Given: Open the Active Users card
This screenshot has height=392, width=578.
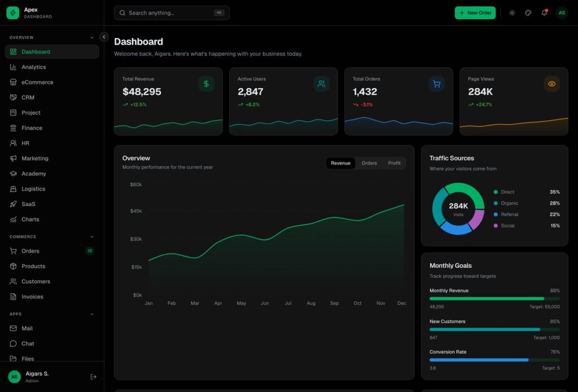Looking at the screenshot, I should pos(283,102).
